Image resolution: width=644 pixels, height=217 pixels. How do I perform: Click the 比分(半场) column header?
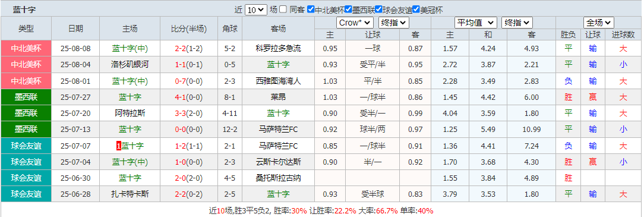(x=189, y=29)
